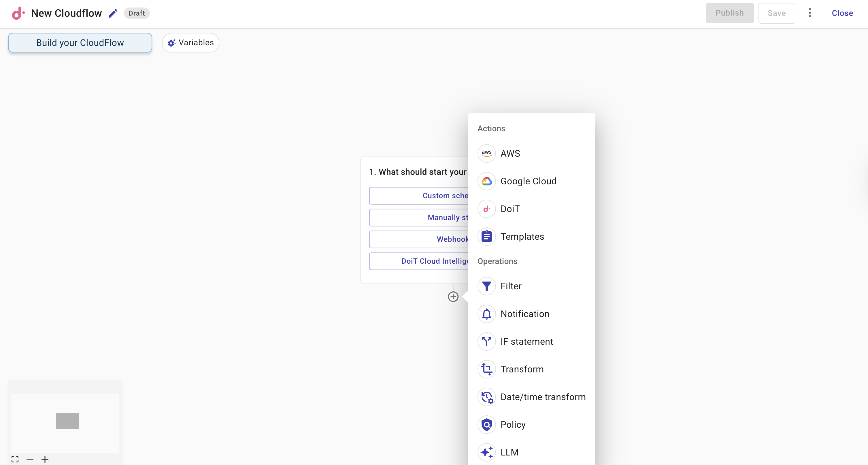Screen dimensions: 868x465
Task: Select the LLM operation
Action: coord(509,452)
